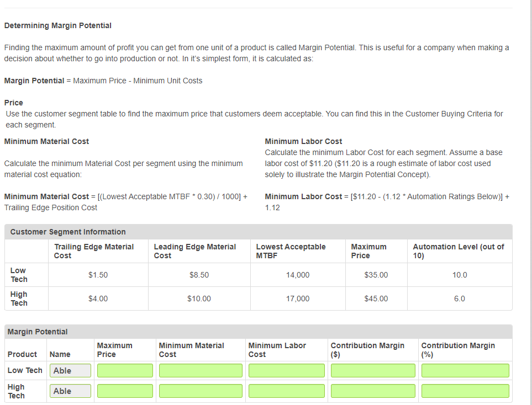
Task: Click the Low Tech Contribution Margin (%) field
Action: click(465, 370)
